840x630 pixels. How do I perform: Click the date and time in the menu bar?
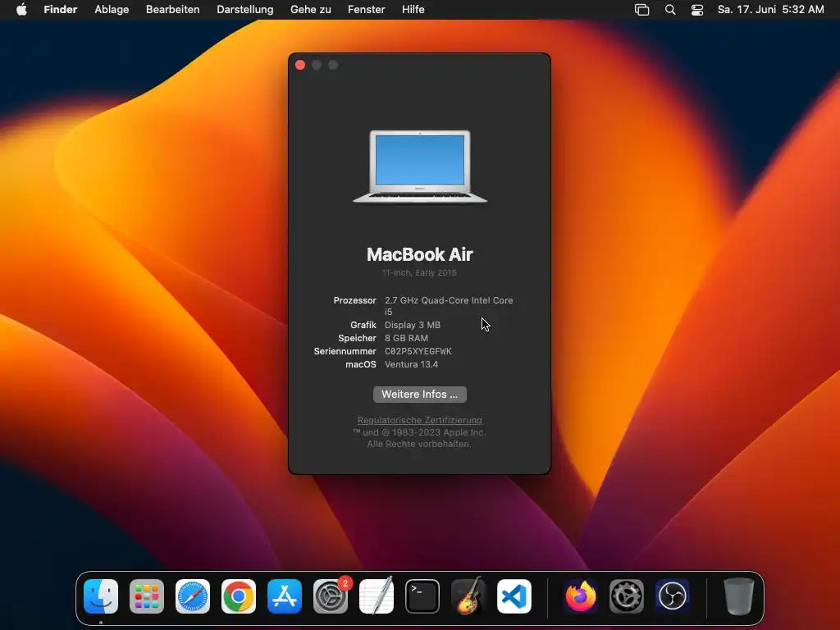coord(770,10)
